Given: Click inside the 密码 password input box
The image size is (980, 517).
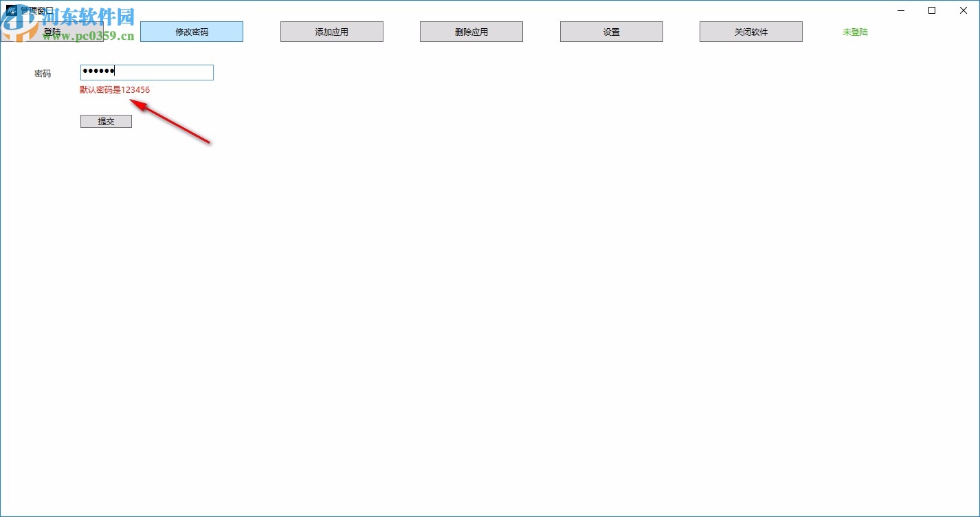Looking at the screenshot, I should 146,72.
